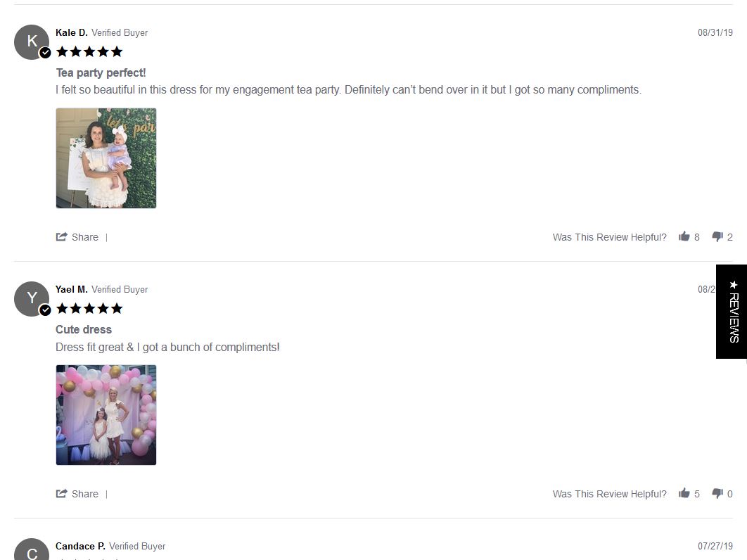Image resolution: width=747 pixels, height=560 pixels.
Task: Click the share icon under Kale D.'s review
Action: 61,236
